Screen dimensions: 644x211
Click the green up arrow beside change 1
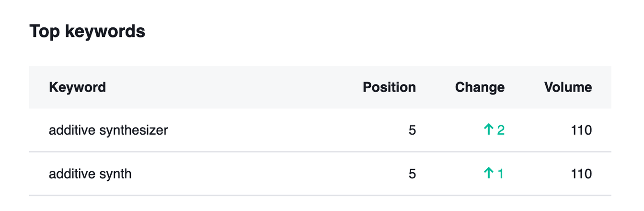(489, 174)
